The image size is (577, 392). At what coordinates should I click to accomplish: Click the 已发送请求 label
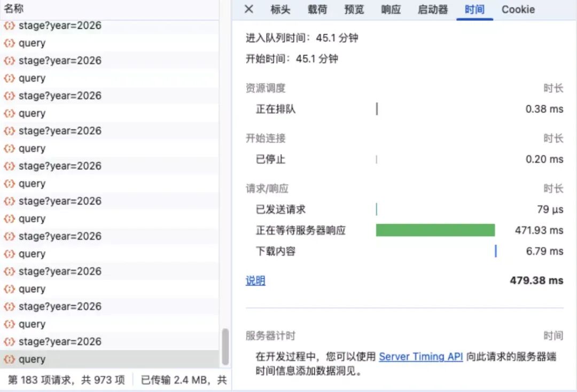click(x=280, y=209)
